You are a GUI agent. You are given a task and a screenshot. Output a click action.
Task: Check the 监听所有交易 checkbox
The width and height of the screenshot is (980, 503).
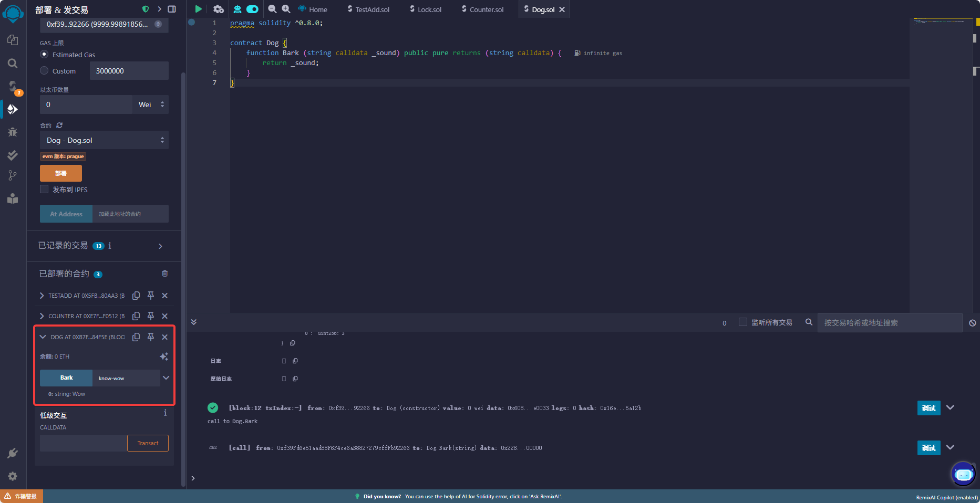click(x=743, y=322)
